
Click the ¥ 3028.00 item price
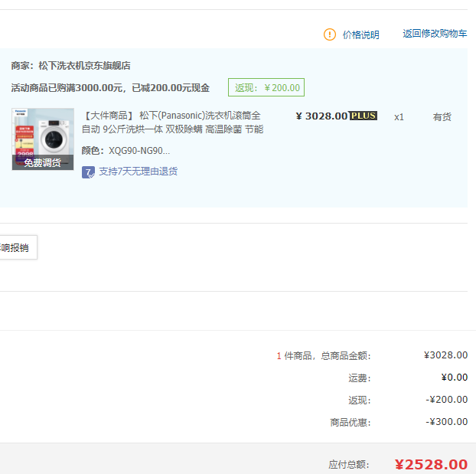click(x=321, y=116)
